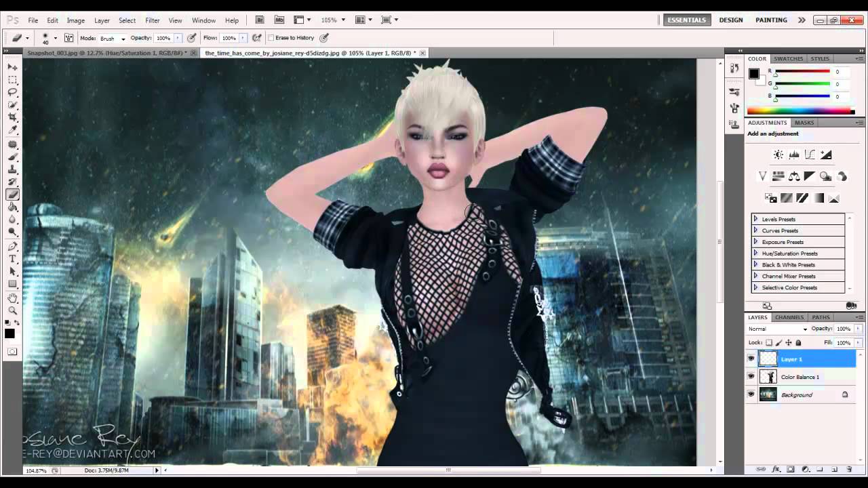Image resolution: width=868 pixels, height=488 pixels.
Task: Switch to the Painting workspace
Action: pyautogui.click(x=772, y=20)
